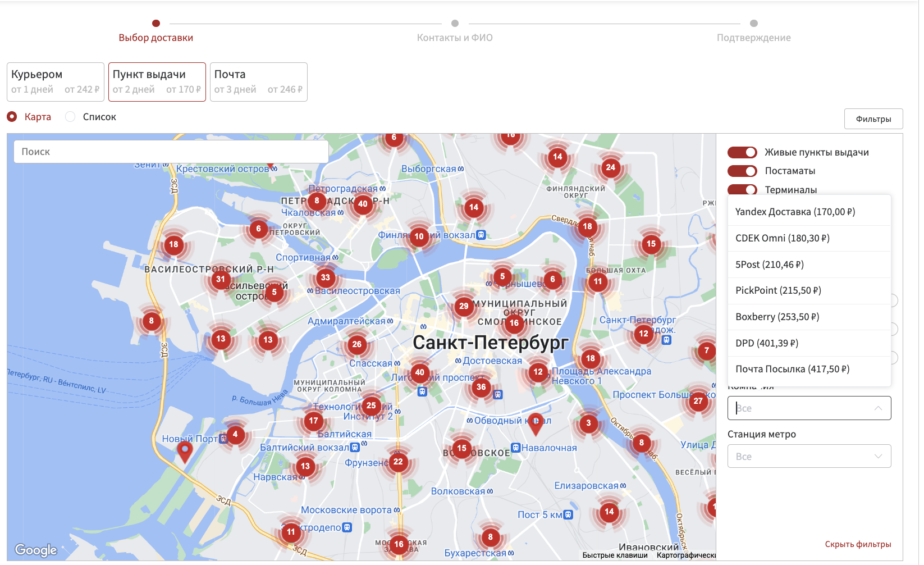Click the red pin below Новый Порт
This screenshot has height=565, width=924.
[185, 452]
